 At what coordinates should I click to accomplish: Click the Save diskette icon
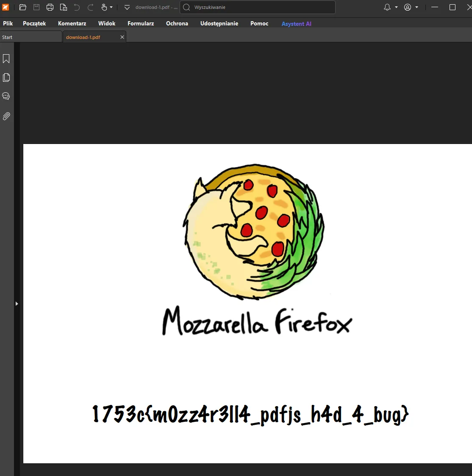pos(36,7)
